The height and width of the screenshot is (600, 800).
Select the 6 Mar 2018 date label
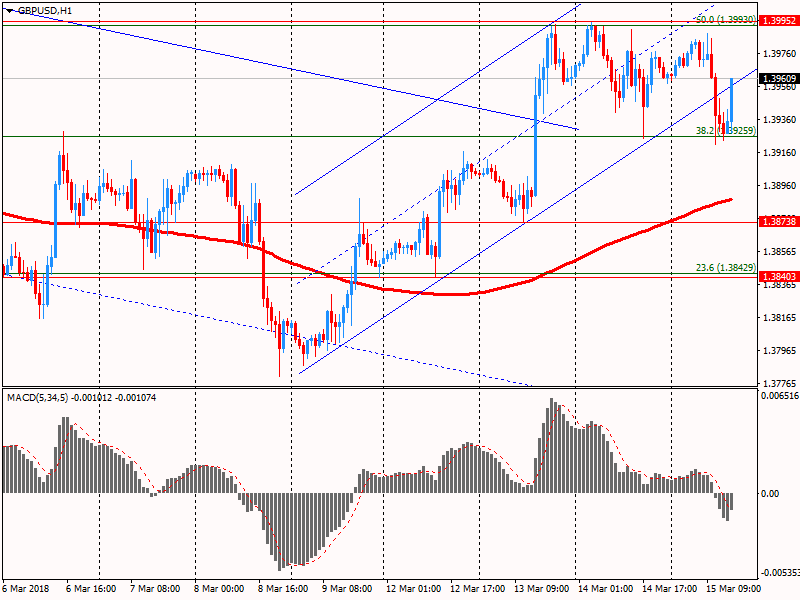27,589
